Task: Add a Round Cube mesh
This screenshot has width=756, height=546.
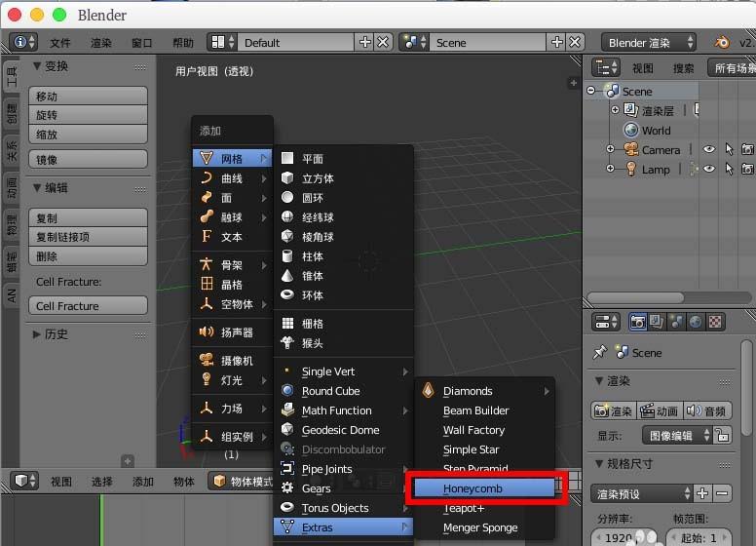Action: click(344, 391)
